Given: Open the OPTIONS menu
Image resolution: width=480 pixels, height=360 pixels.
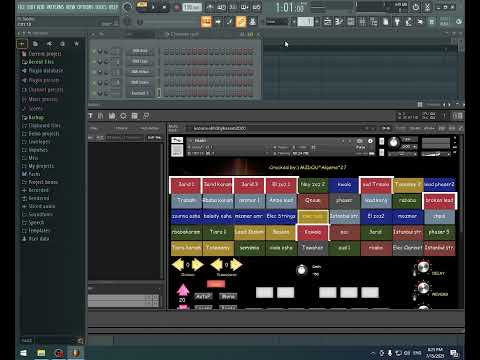Looking at the screenshot, I should click(85, 7).
